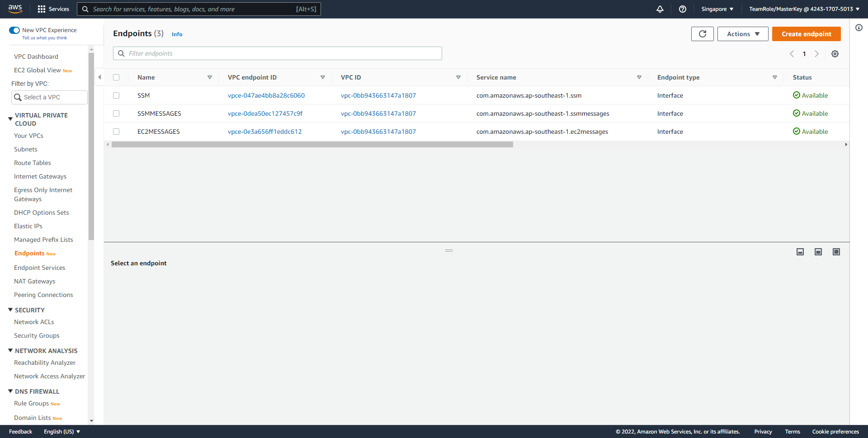The width and height of the screenshot is (868, 438).
Task: Refresh the endpoints list
Action: click(702, 34)
